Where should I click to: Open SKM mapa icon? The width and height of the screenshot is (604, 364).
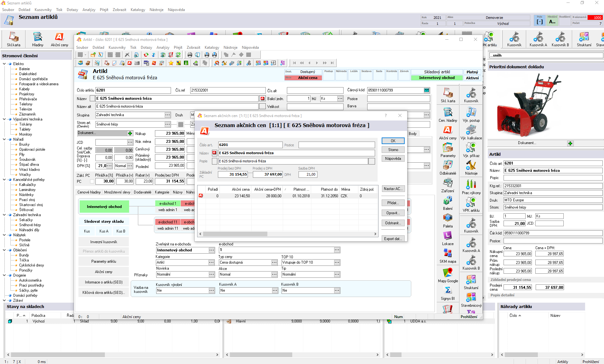click(x=448, y=255)
